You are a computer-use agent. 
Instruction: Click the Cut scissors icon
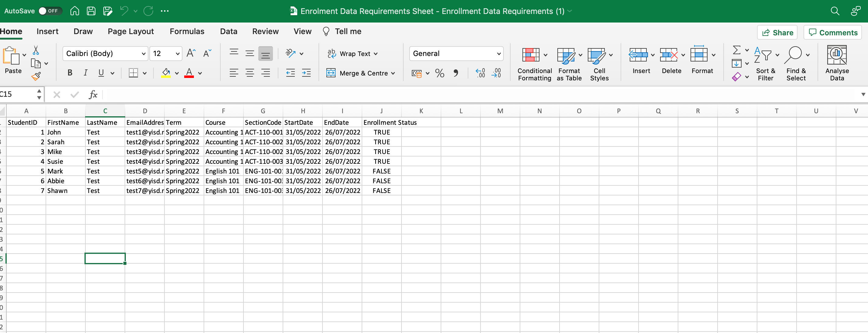tap(36, 51)
